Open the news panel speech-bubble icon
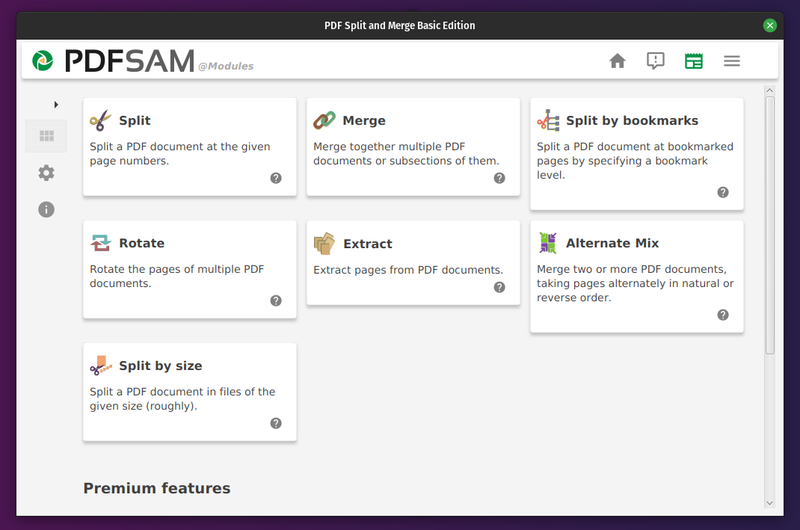Image resolution: width=800 pixels, height=530 pixels. point(655,61)
